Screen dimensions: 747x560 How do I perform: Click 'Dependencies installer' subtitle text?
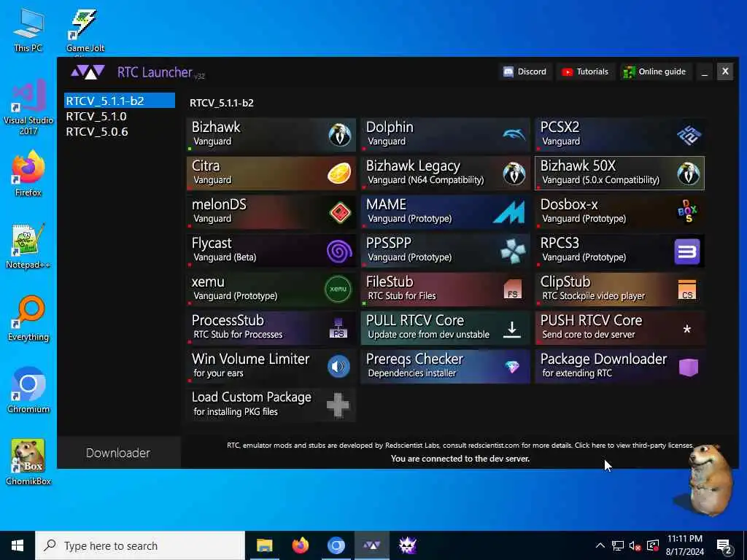[x=412, y=373]
